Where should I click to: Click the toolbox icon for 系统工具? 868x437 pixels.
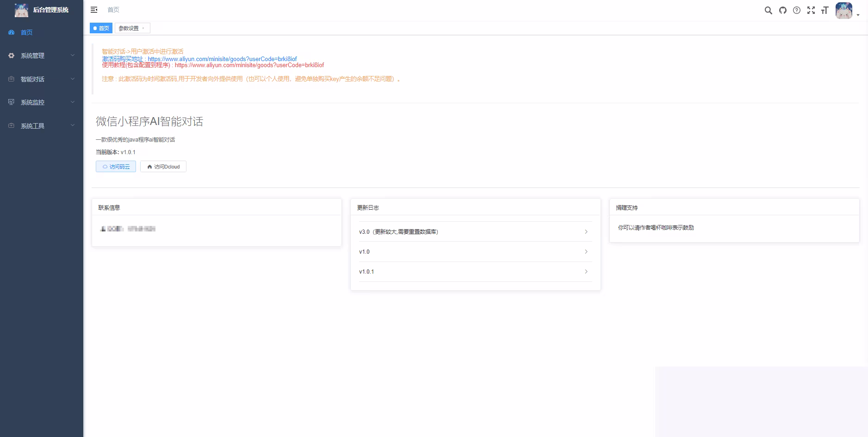point(12,126)
